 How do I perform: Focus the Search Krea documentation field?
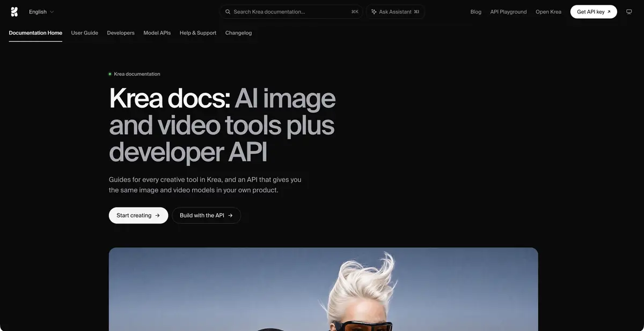[x=291, y=12]
